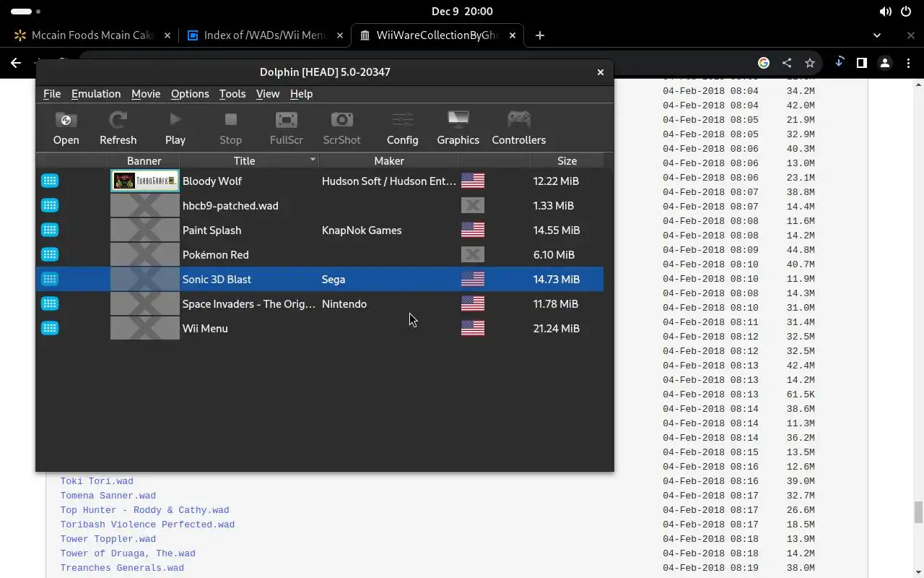Sort by the Size column header
The height and width of the screenshot is (578, 924).
coord(567,160)
